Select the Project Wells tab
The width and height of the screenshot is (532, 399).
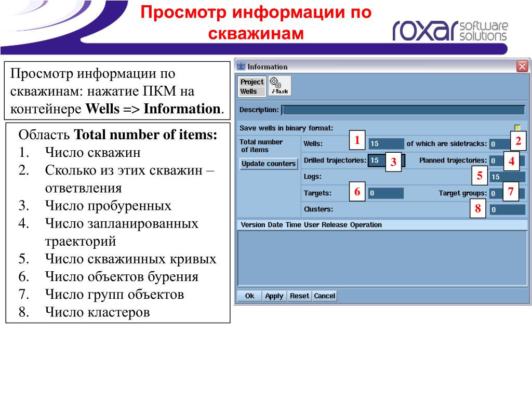tap(251, 87)
